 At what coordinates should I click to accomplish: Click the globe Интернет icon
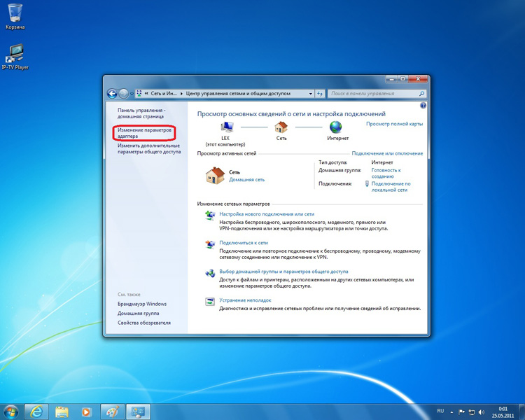pos(335,127)
